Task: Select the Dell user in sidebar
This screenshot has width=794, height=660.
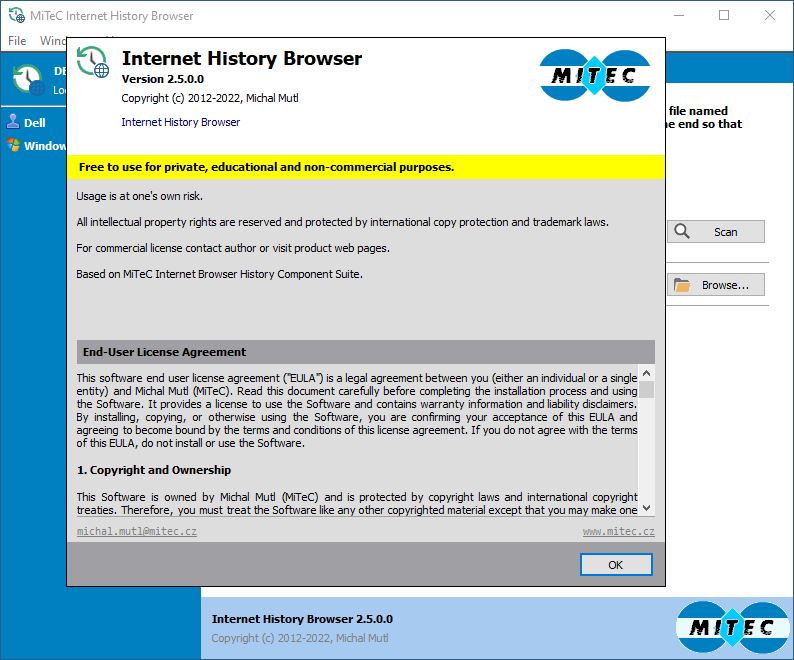Action: 34,123
